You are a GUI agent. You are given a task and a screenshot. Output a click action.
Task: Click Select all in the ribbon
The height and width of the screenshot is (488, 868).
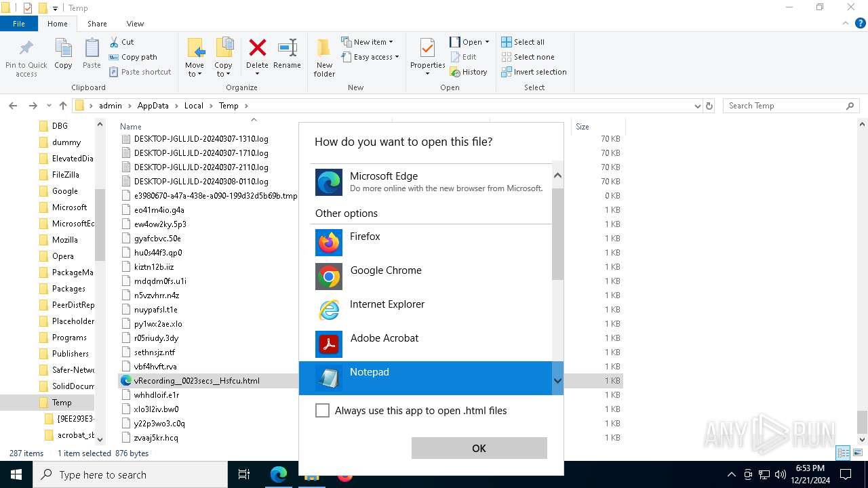[522, 42]
